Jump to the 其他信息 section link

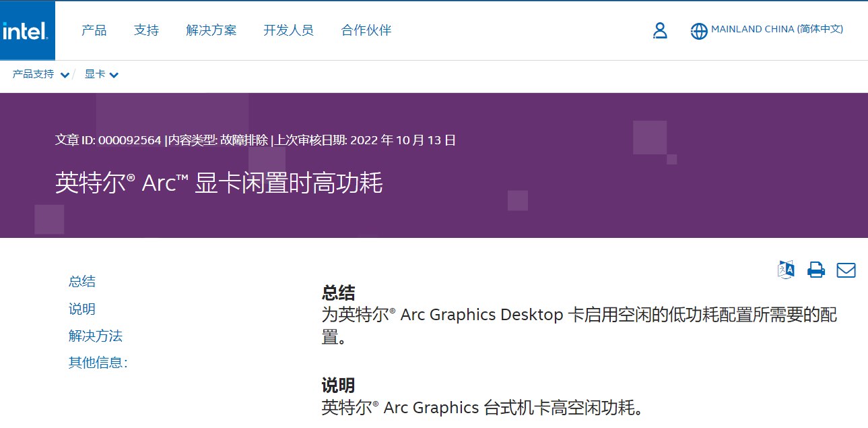[x=98, y=363]
